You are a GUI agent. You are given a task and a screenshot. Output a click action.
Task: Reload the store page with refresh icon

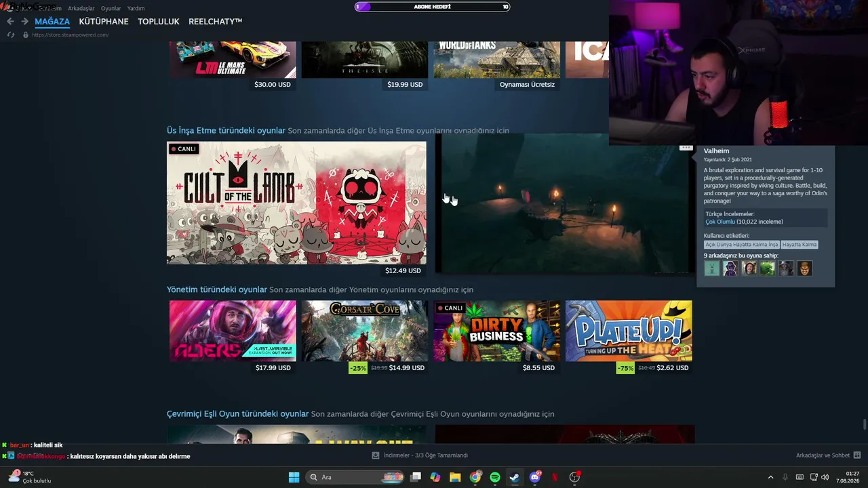[11, 35]
